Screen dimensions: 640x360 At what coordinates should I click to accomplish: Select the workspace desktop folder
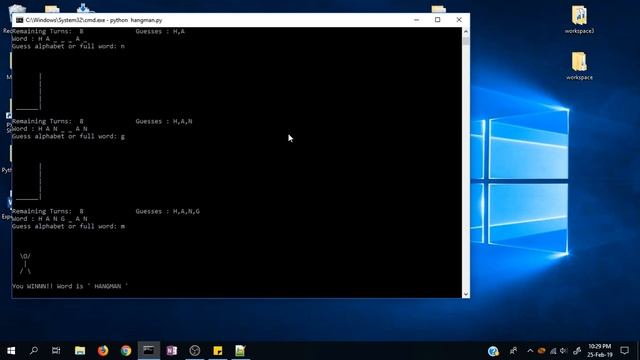click(579, 66)
